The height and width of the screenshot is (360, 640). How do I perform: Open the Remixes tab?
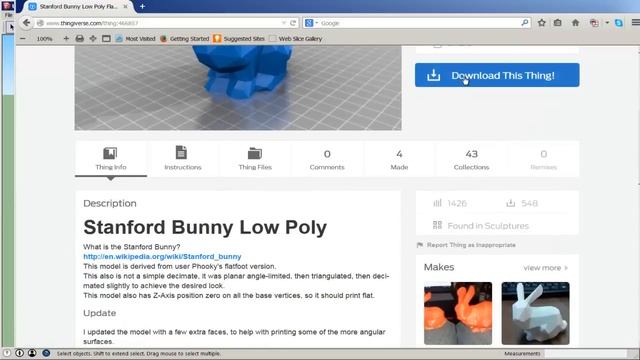pyautogui.click(x=543, y=159)
